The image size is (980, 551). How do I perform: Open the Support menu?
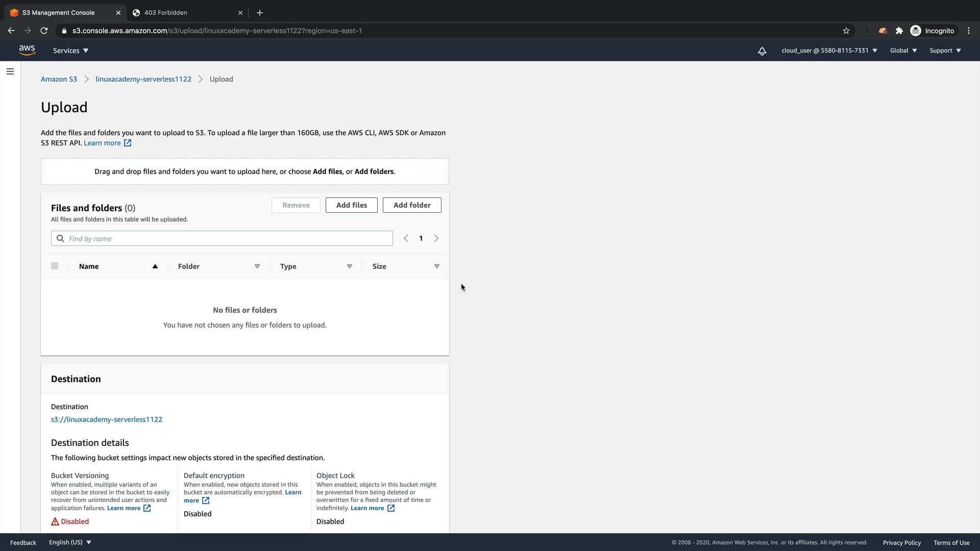945,51
